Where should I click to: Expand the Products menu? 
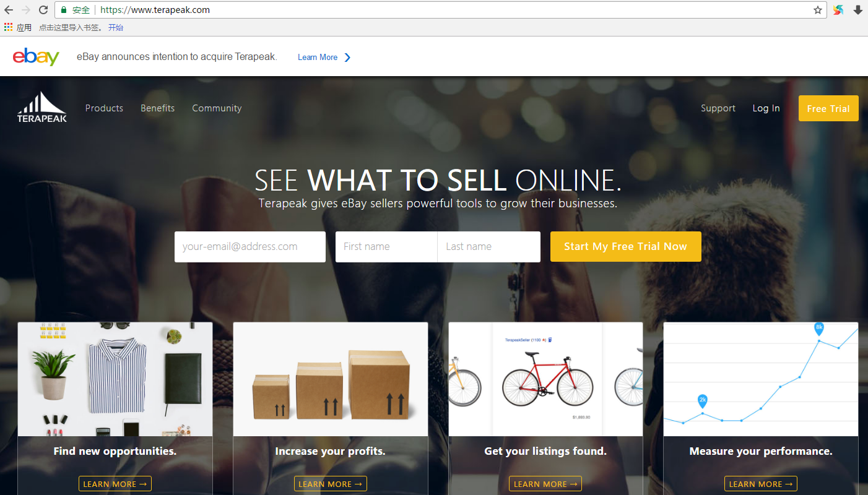pos(104,108)
